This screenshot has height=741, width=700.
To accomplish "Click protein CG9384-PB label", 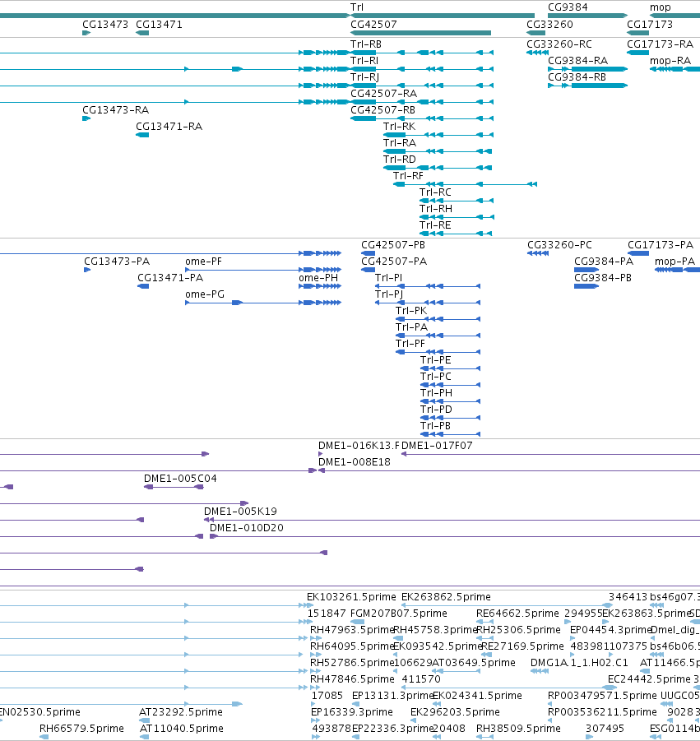I will point(603,277).
